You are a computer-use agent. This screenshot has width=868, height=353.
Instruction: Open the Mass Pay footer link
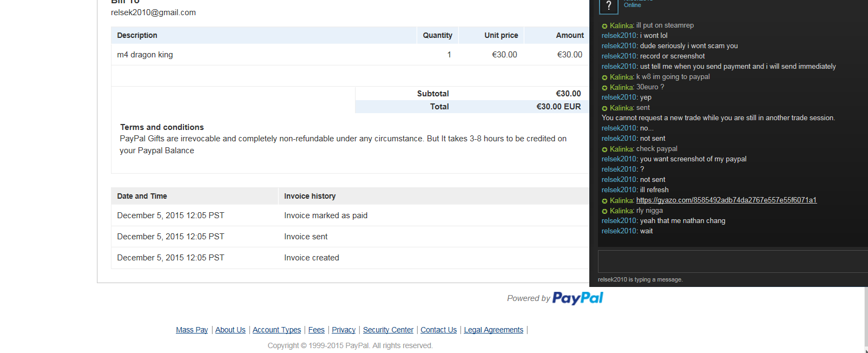(x=192, y=330)
